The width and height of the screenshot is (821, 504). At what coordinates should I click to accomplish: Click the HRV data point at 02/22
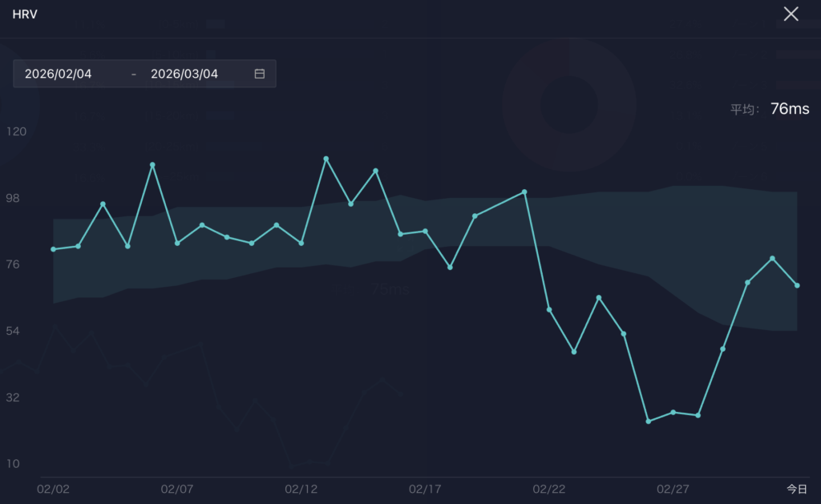coord(549,309)
